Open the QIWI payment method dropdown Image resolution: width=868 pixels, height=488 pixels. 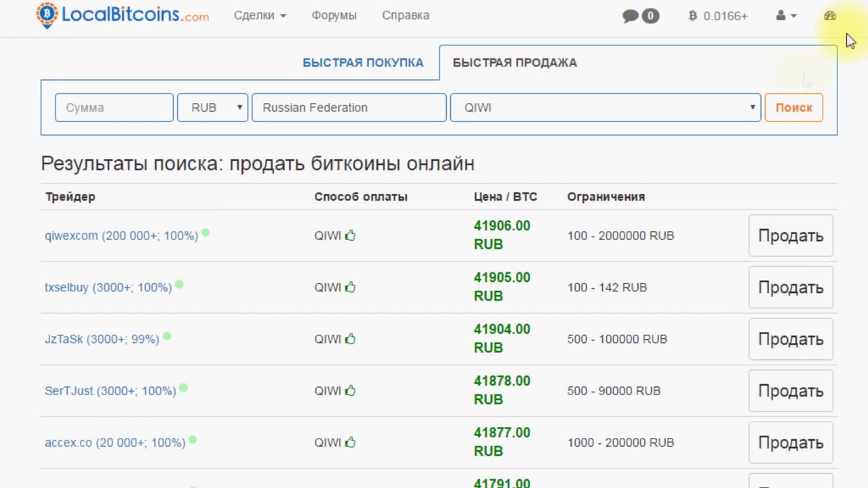click(606, 107)
